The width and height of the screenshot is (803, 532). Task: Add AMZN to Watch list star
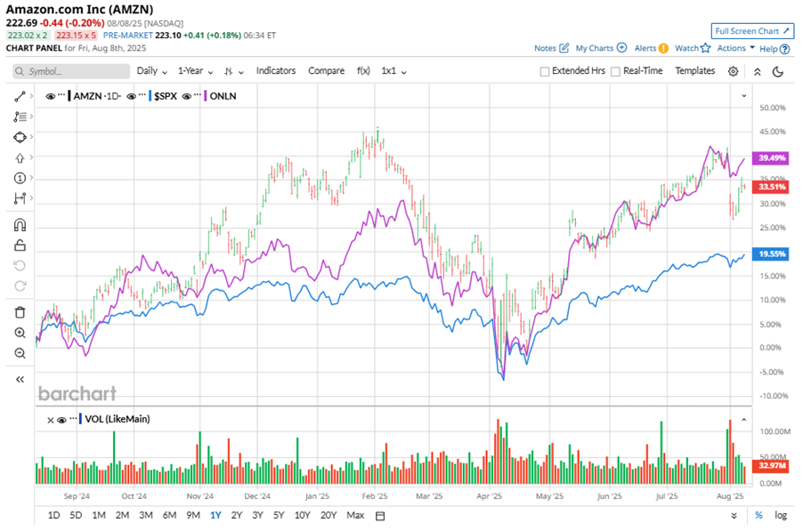tap(693, 48)
